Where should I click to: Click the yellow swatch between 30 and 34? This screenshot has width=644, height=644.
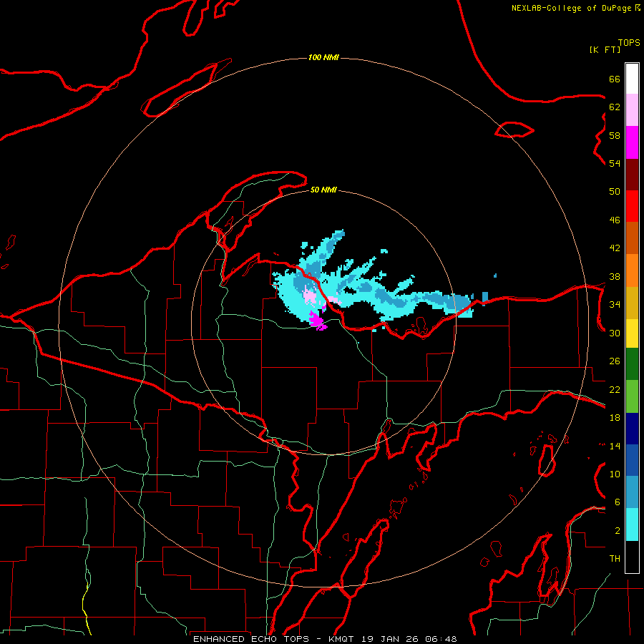pos(632,333)
